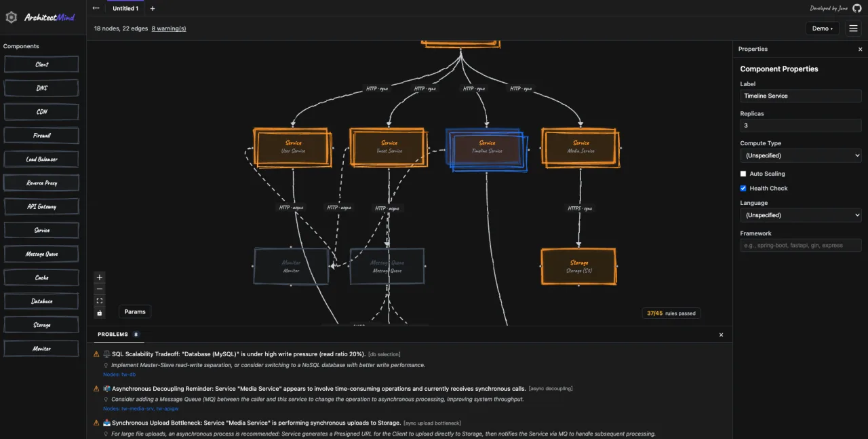Select the Reverse Proxy component
Viewport: 868px width, 439px height.
click(41, 183)
